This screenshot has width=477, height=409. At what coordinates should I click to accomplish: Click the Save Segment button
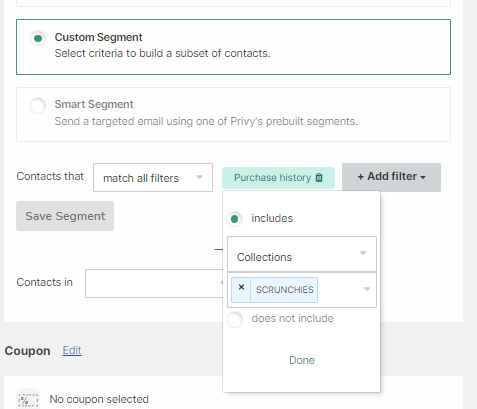(x=65, y=216)
